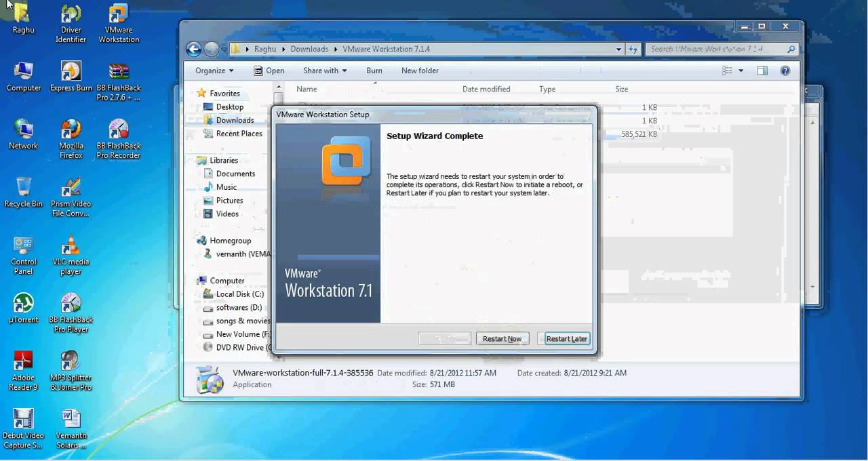The image size is (868, 461).
Task: Open Share with dropdown
Action: [325, 71]
